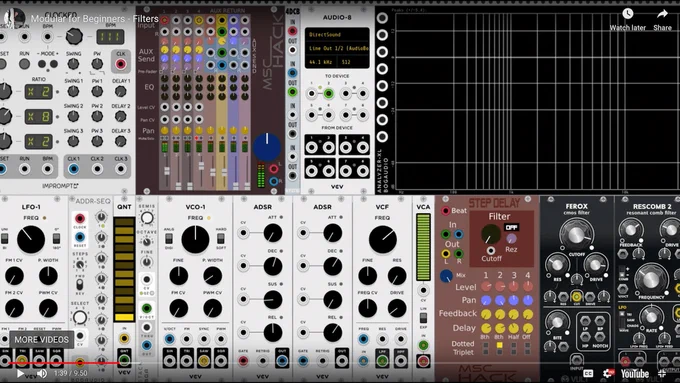This screenshot has width=680, height=383.
Task: Mute the video with the speaker icon
Action: (42, 373)
